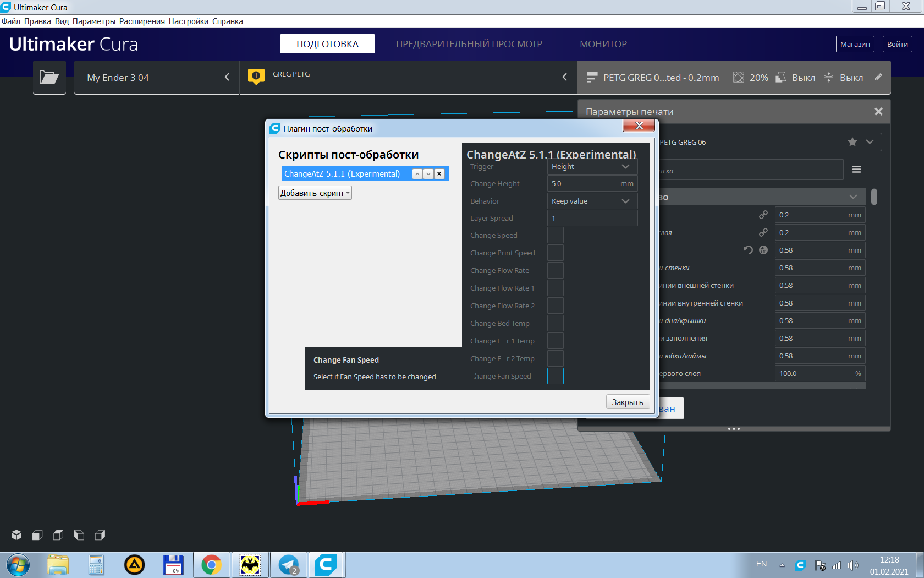Open the Добавить скрипт dropdown
Screen dimensions: 924x578
pyautogui.click(x=315, y=193)
